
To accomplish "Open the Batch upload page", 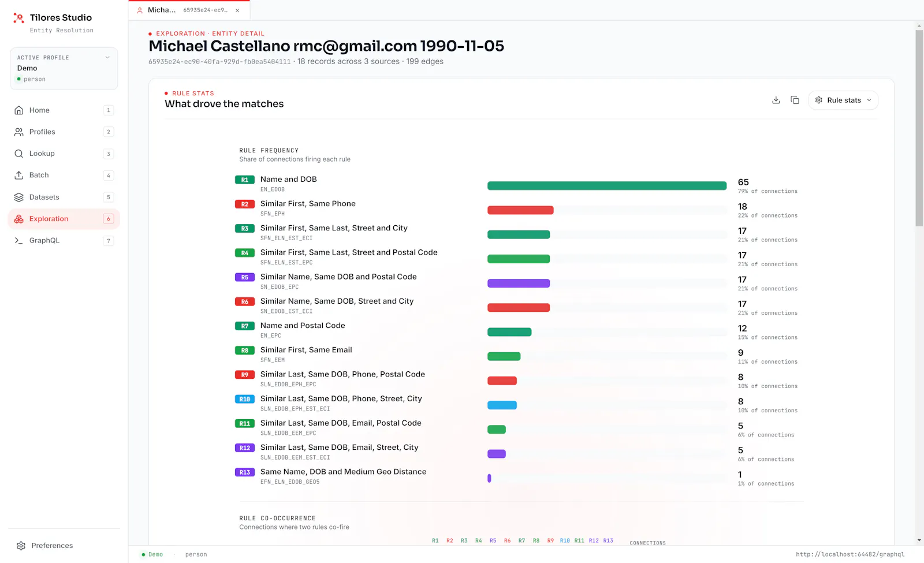I will tap(64, 175).
